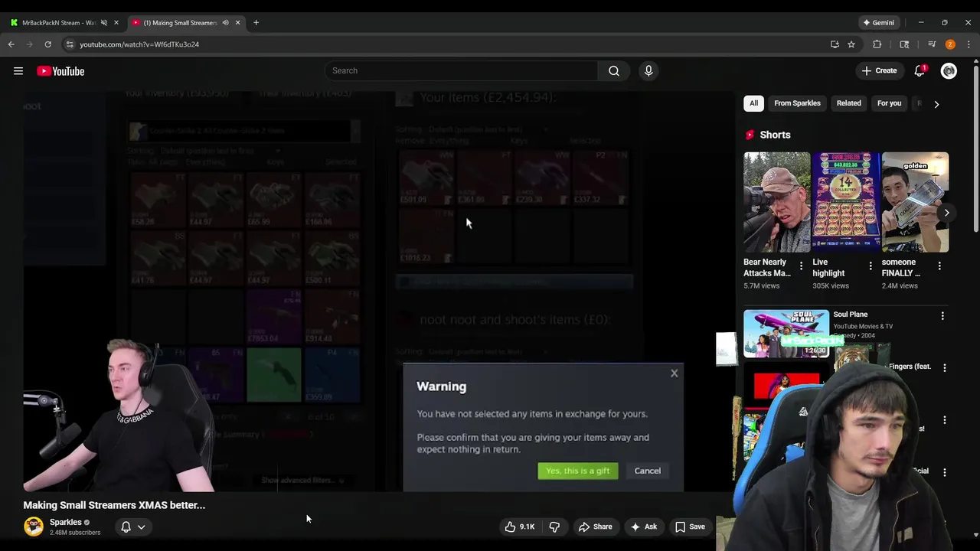The image size is (980, 551).
Task: Open YouTube notifications bell
Action: point(920,70)
